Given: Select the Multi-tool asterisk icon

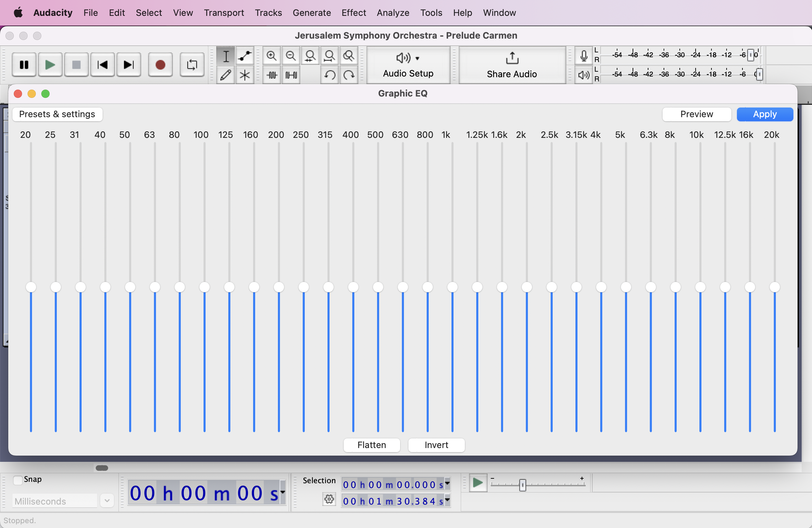Looking at the screenshot, I should point(245,75).
